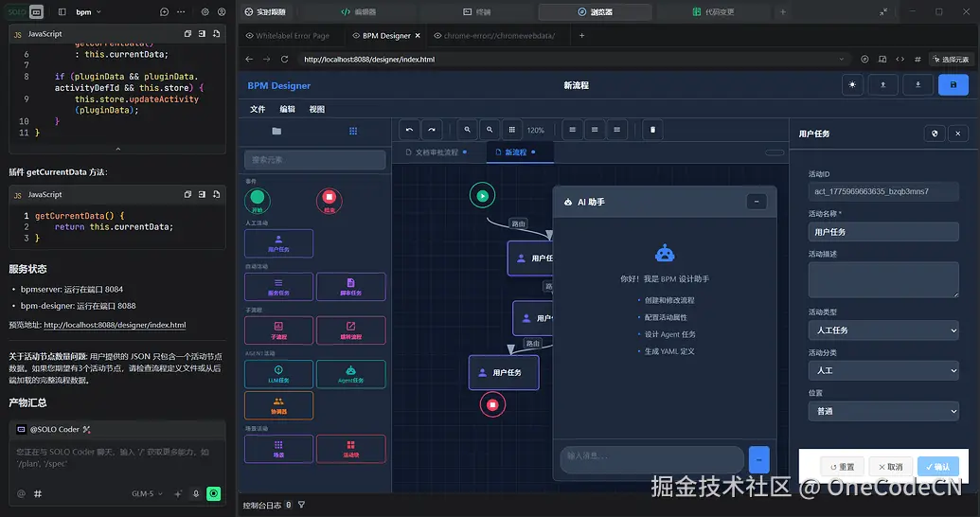Undo last action in designer toolbar
The height and width of the screenshot is (517, 980).
pos(409,130)
